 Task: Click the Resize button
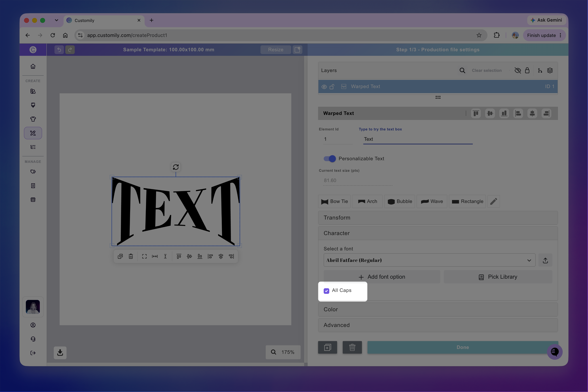[x=276, y=50]
